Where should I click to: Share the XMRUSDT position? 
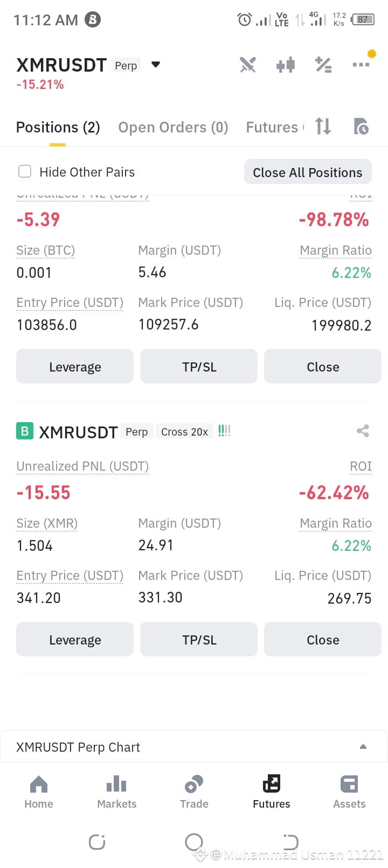click(363, 431)
